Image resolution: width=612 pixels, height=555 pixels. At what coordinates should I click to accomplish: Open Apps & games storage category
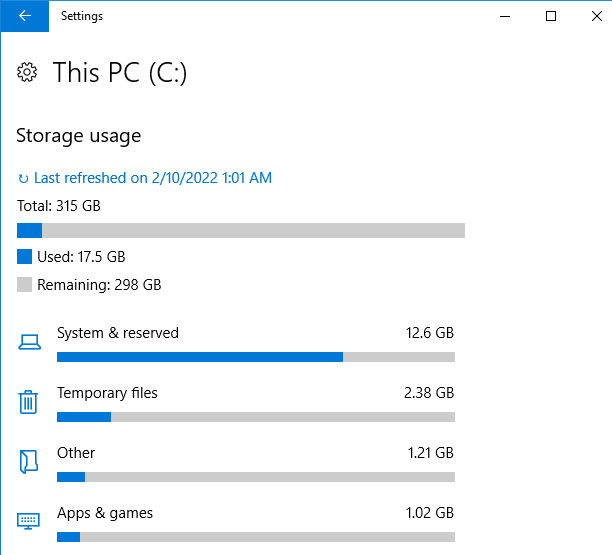coord(236,523)
